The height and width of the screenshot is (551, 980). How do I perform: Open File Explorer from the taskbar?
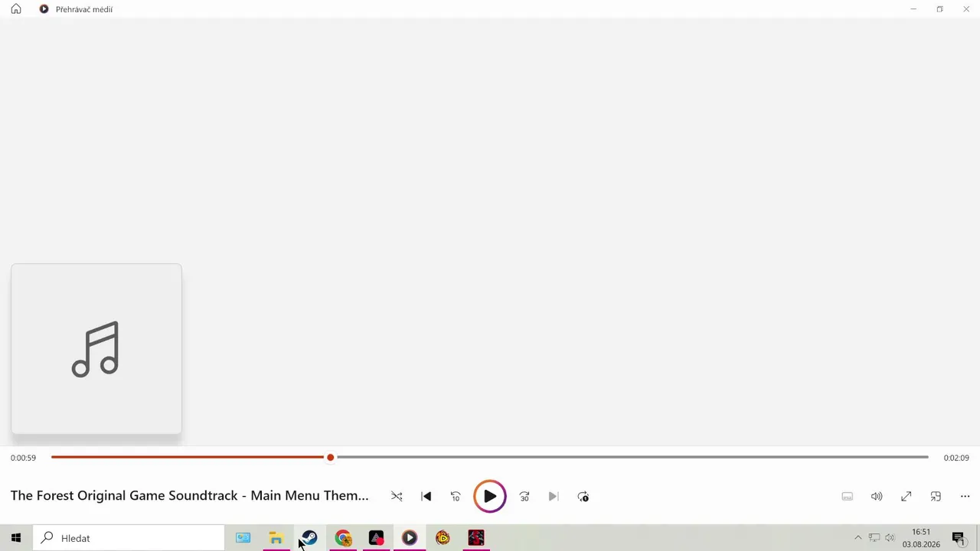276,538
